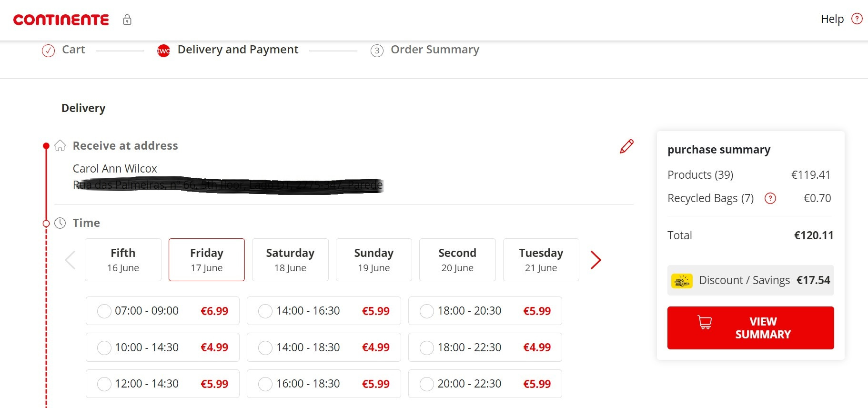
Task: Show more dates with the right arrow
Action: [595, 260]
